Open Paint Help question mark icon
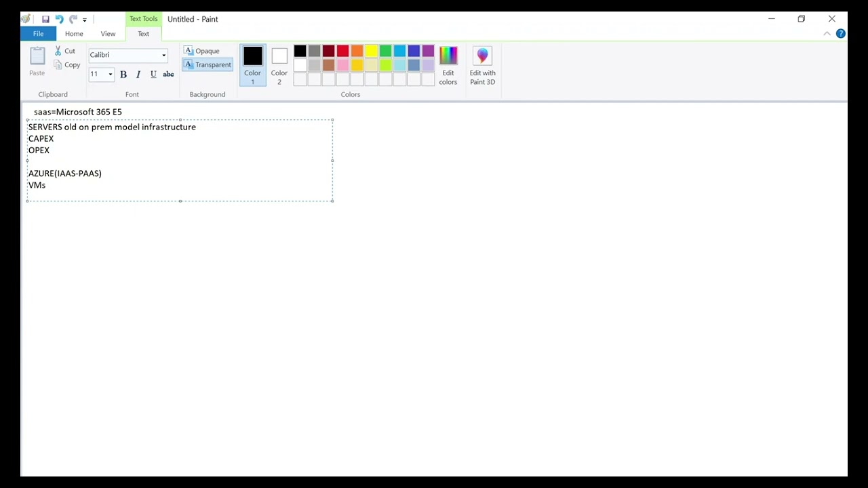This screenshot has width=868, height=488. (x=841, y=34)
